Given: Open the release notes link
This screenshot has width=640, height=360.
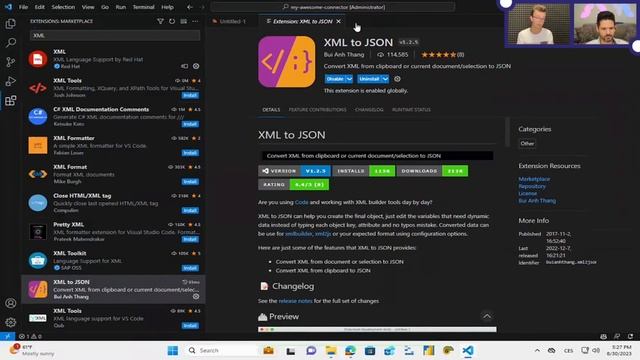Looking at the screenshot, I should (x=295, y=301).
